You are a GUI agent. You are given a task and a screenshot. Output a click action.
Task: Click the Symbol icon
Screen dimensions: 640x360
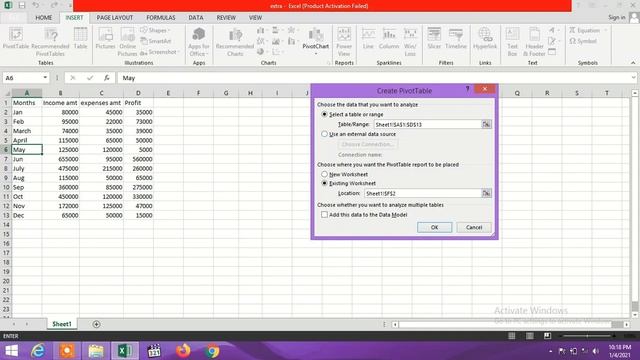click(x=583, y=41)
